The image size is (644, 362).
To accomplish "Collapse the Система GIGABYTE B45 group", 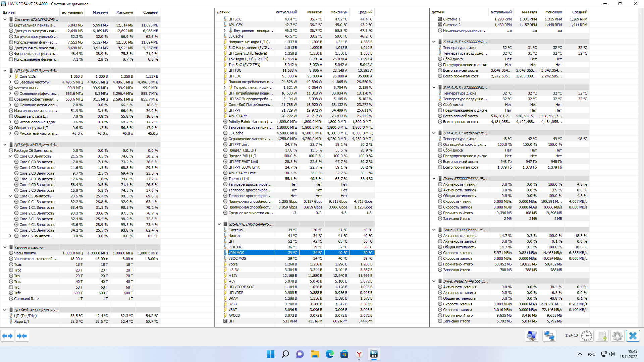I will 5,19.
